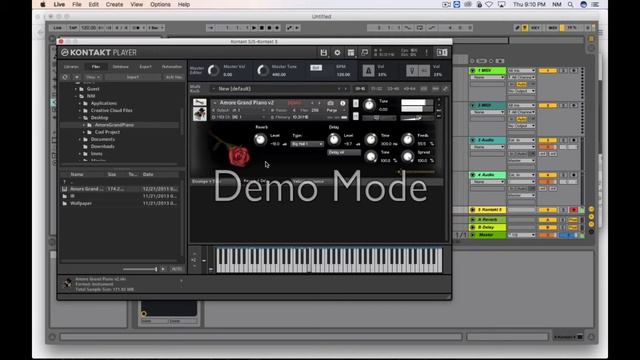Minimize Kontakt view with window icon
This screenshot has height=360, width=640.
[x=364, y=53]
